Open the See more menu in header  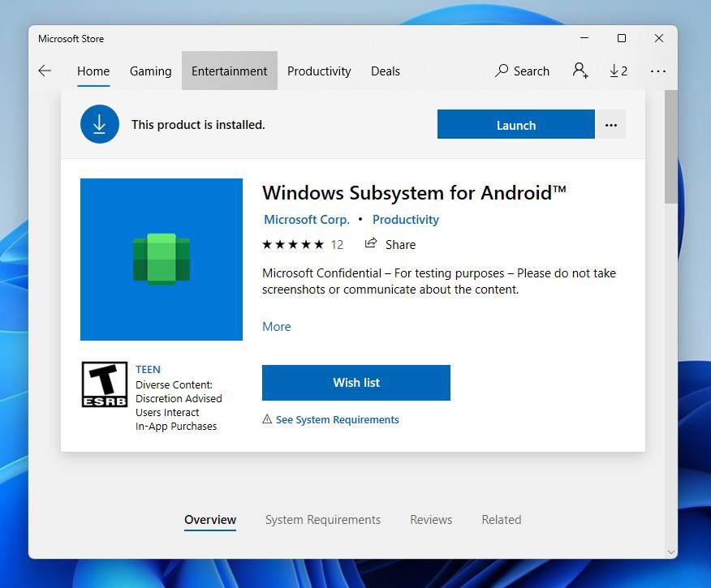(x=658, y=71)
